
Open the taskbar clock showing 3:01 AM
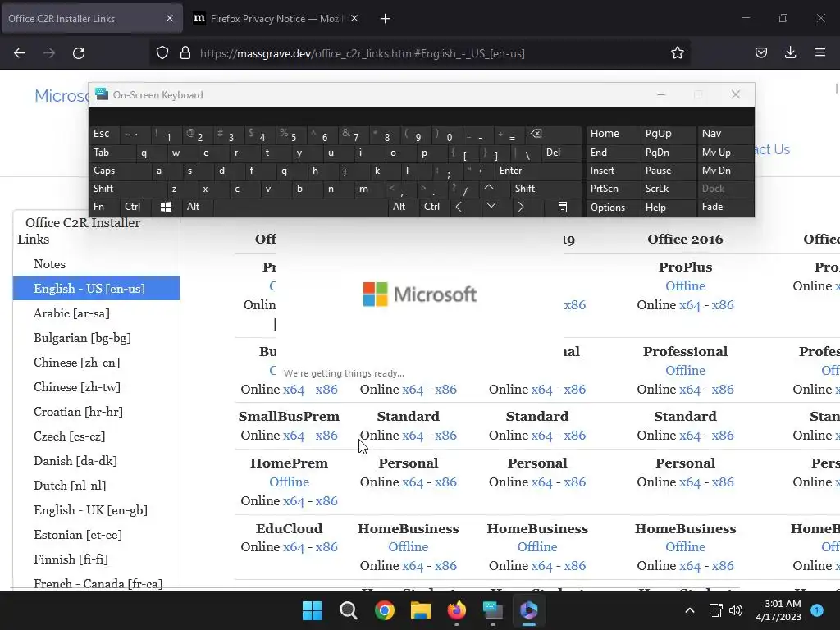(x=778, y=610)
